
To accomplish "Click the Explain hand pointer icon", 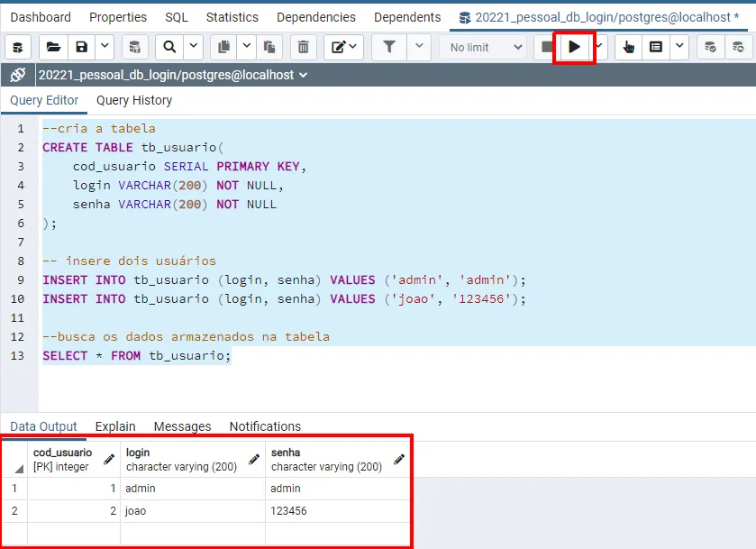I will tap(628, 47).
